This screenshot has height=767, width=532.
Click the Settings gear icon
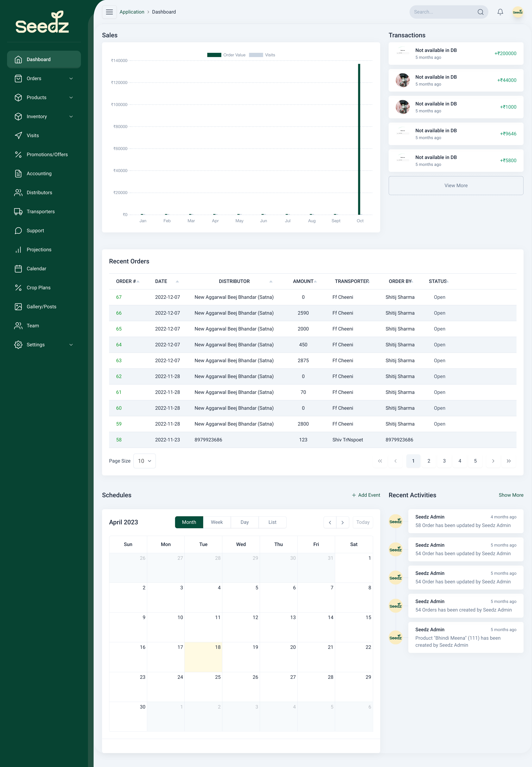(18, 345)
